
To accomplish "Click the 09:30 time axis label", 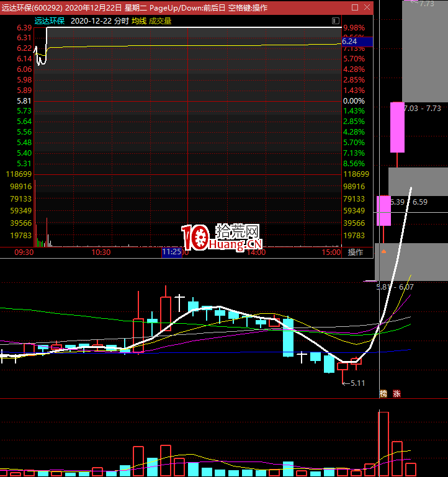I will [x=24, y=252].
